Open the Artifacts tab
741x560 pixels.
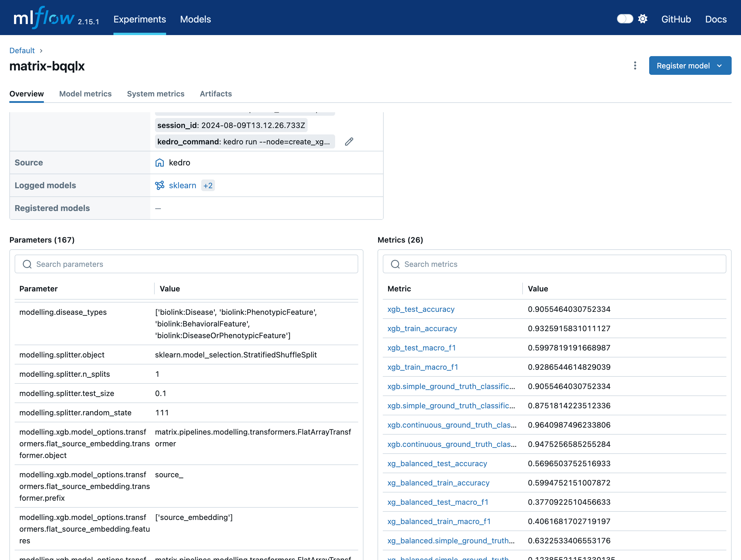click(x=216, y=94)
